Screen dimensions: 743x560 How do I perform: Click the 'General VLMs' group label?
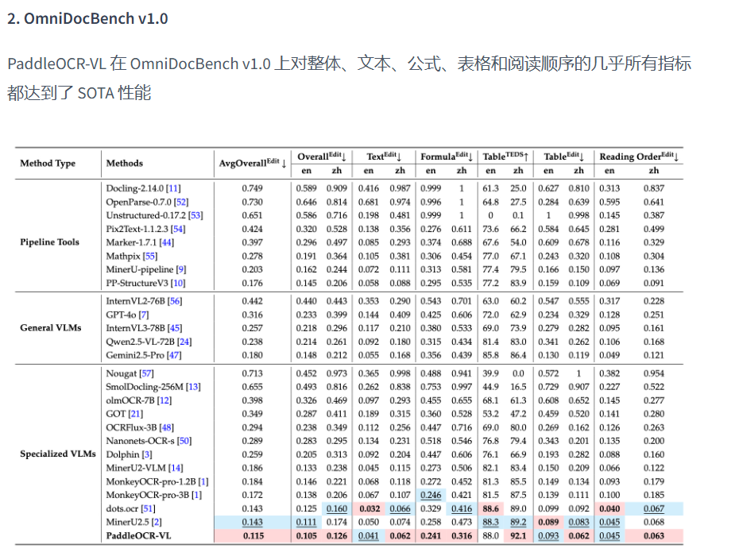point(50,328)
